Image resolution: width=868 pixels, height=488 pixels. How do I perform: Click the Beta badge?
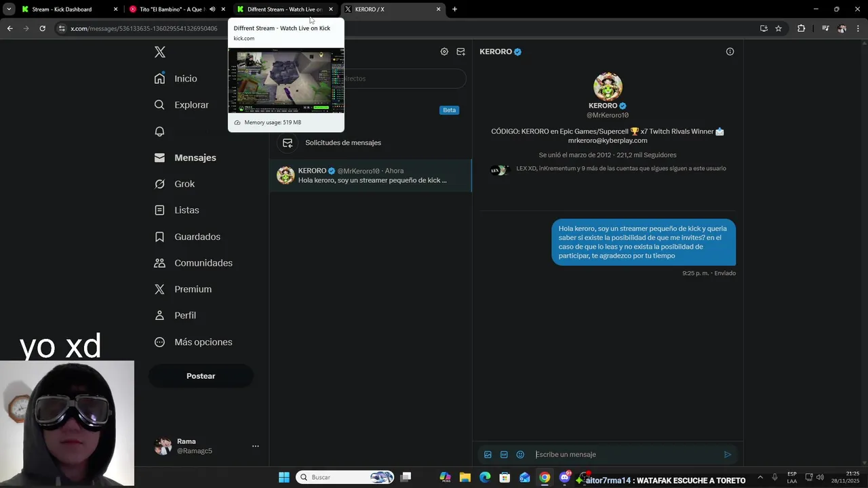[449, 110]
